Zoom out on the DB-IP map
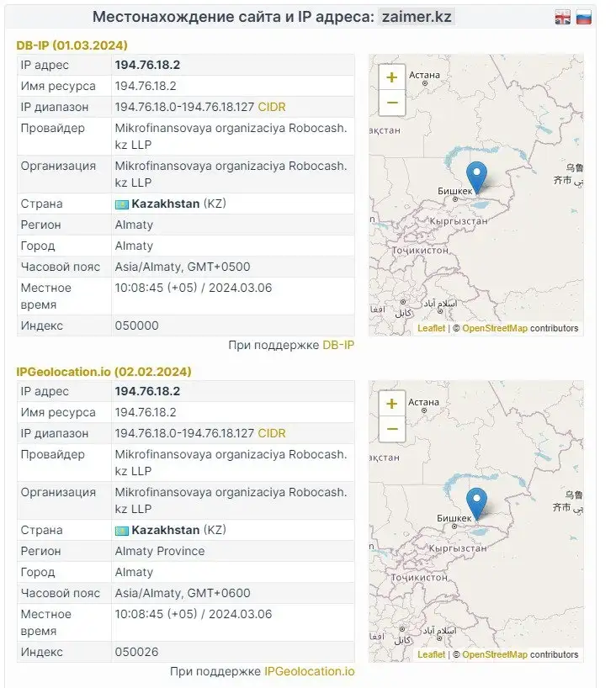Image resolution: width=616 pixels, height=688 pixels. coord(391,103)
